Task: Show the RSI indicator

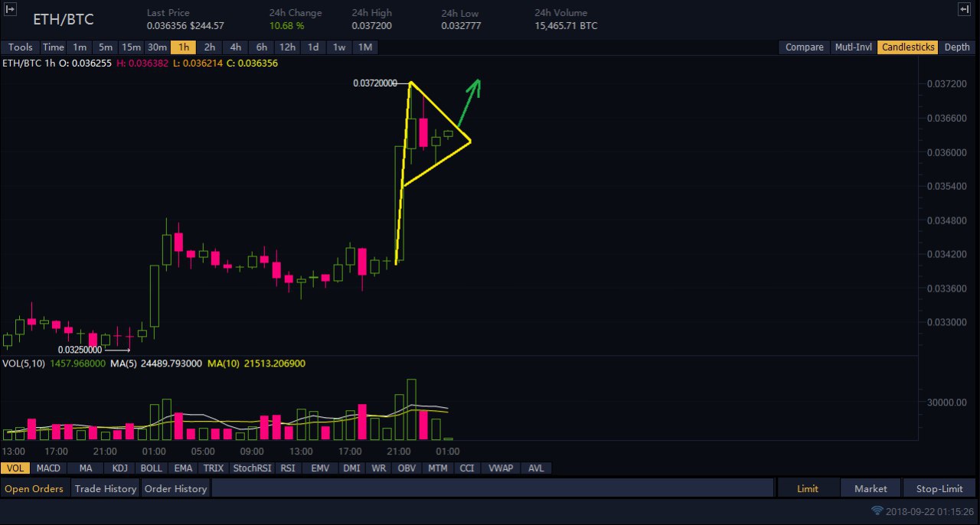Action: [x=288, y=468]
